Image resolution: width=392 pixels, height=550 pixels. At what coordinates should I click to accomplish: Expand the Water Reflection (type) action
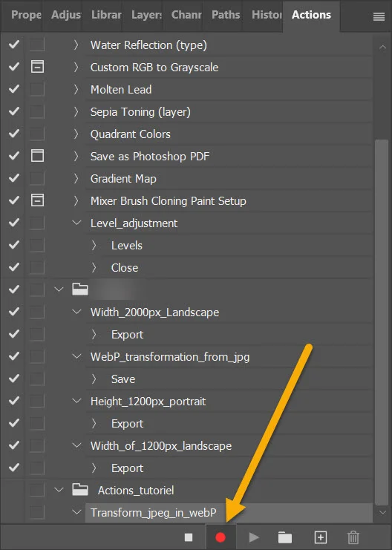76,45
